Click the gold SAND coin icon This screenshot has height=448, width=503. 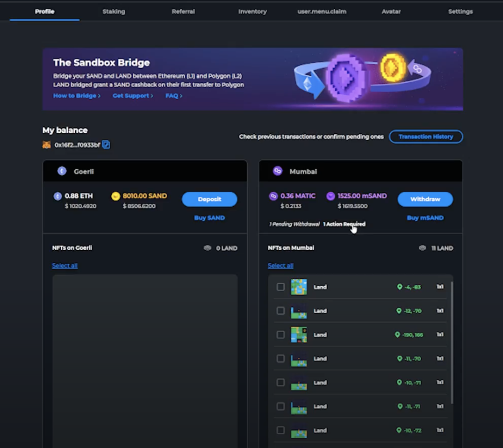(115, 196)
